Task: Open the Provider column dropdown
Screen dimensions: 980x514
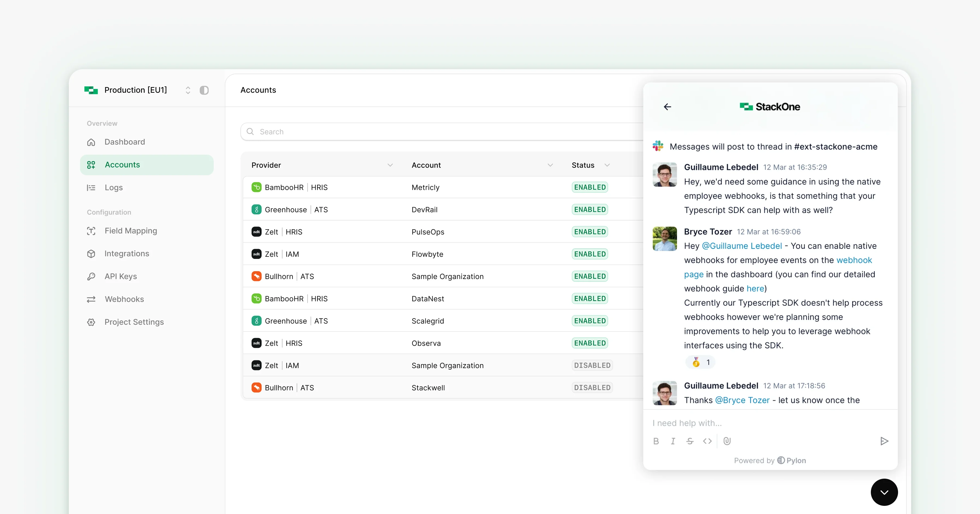Action: pyautogui.click(x=390, y=165)
